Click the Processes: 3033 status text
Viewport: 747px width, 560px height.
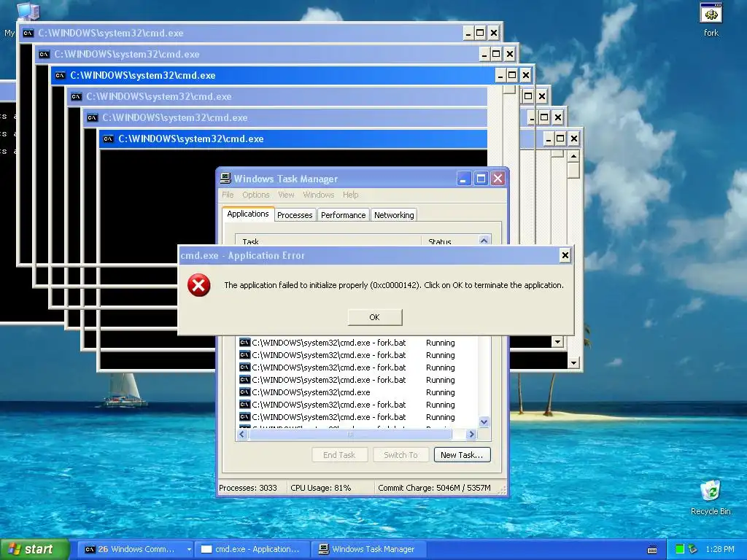[x=248, y=488]
